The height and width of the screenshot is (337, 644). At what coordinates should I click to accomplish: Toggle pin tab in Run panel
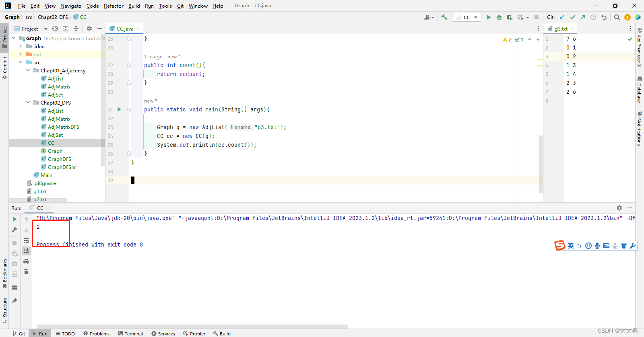pos(15,300)
